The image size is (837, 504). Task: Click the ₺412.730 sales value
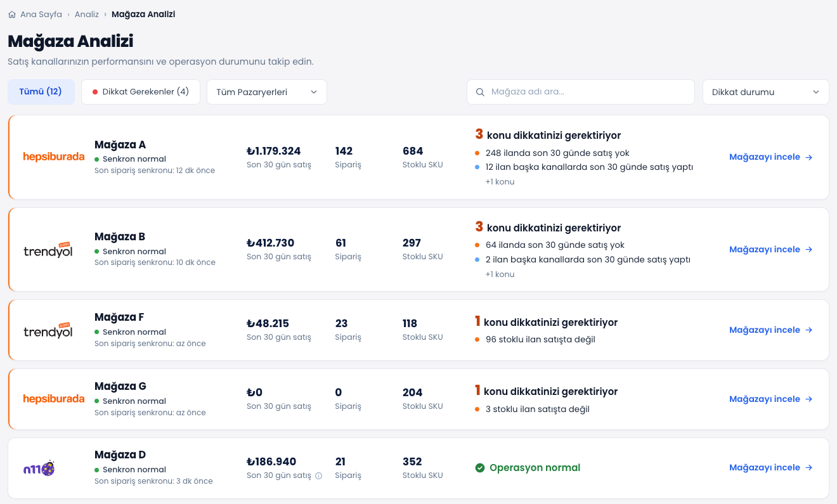271,243
